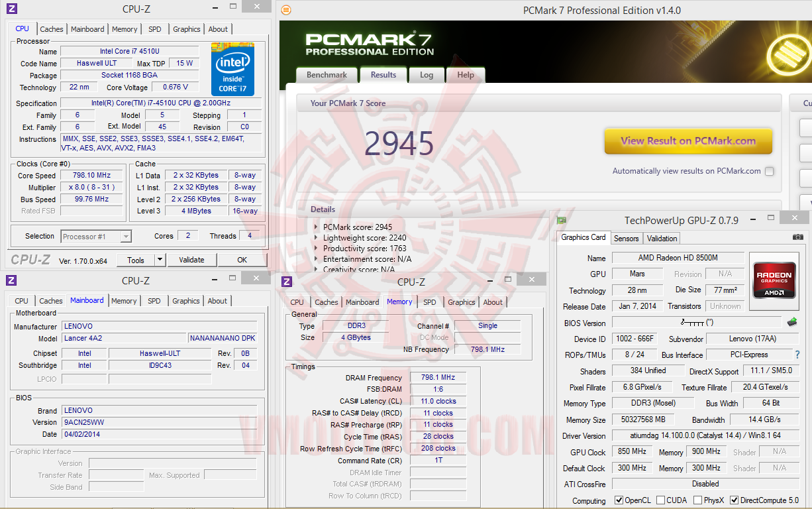Screen dimensions: 812x509
Task: Switch to PCMark Log tab
Action: pyautogui.click(x=427, y=75)
